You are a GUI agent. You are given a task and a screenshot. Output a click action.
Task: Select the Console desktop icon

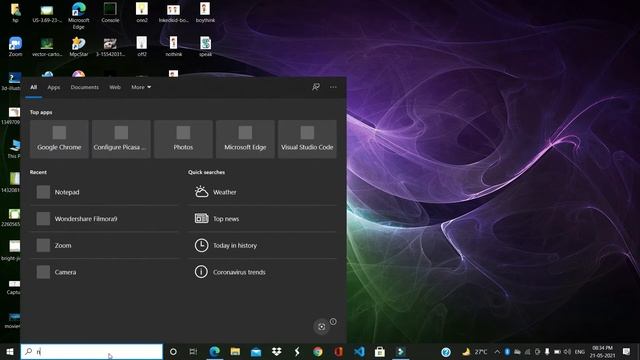pos(110,12)
